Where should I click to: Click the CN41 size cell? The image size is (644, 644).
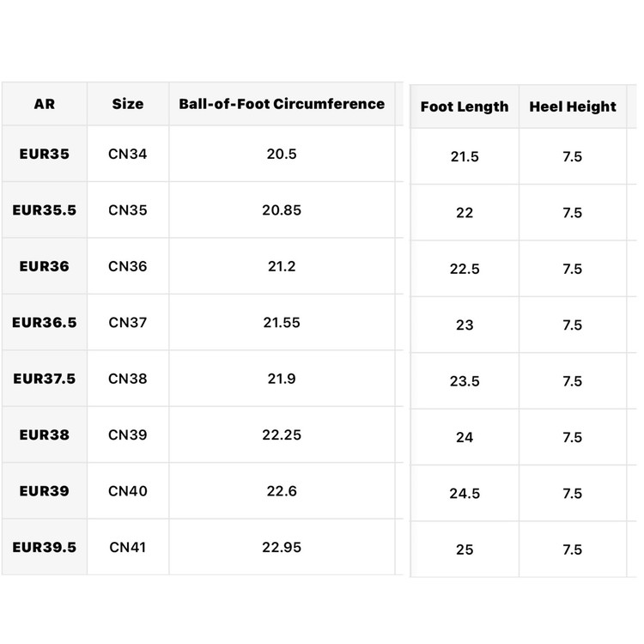click(128, 548)
